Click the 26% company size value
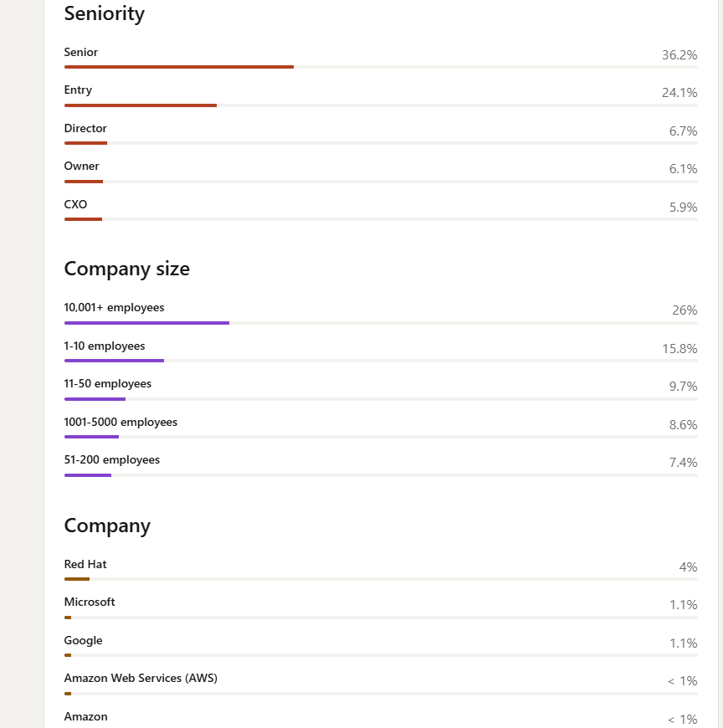 (685, 310)
